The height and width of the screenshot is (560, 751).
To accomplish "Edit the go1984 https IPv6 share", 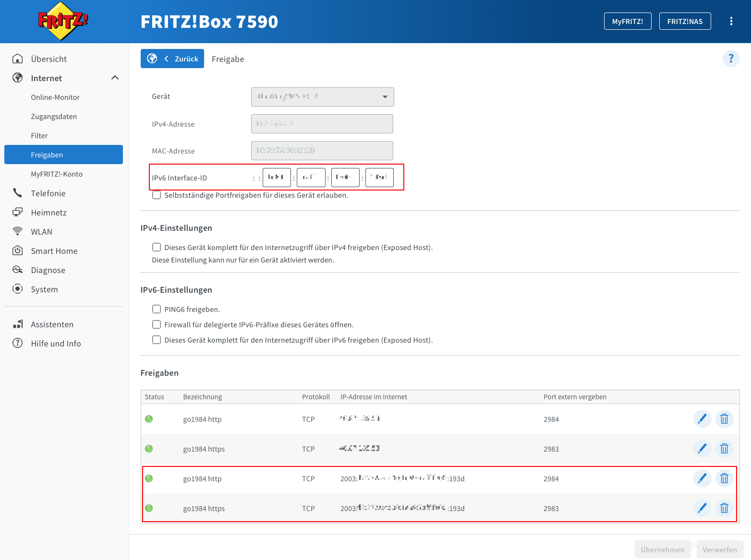I will [702, 508].
